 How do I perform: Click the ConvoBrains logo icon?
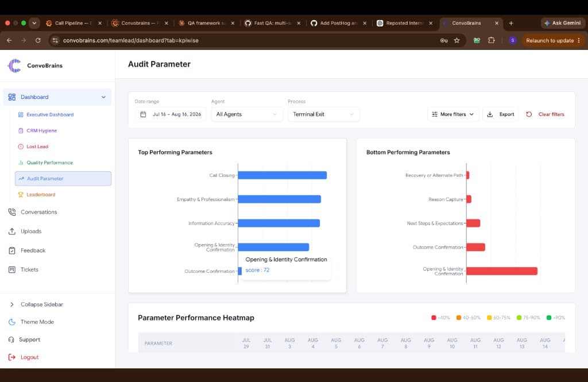(x=14, y=65)
